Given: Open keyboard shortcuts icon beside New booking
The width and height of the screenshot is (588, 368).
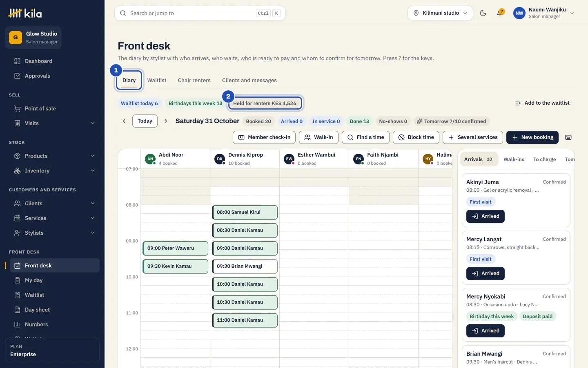Looking at the screenshot, I should pyautogui.click(x=568, y=137).
